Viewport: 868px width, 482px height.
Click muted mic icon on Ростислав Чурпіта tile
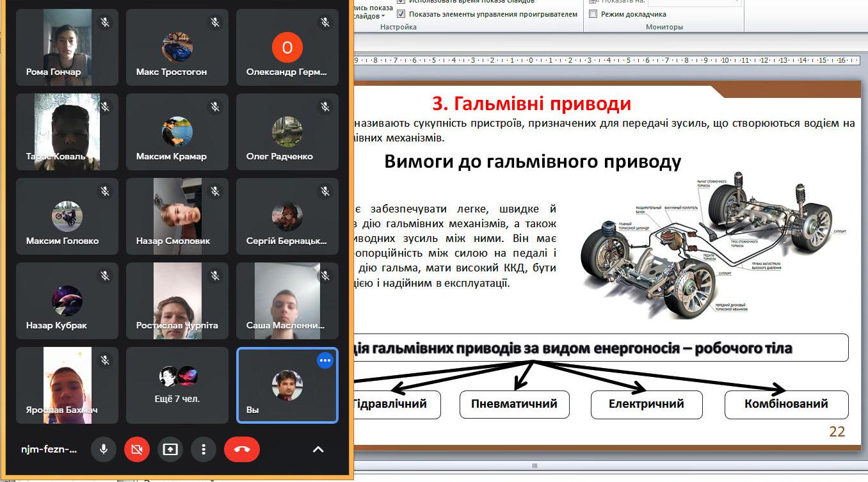click(x=215, y=276)
